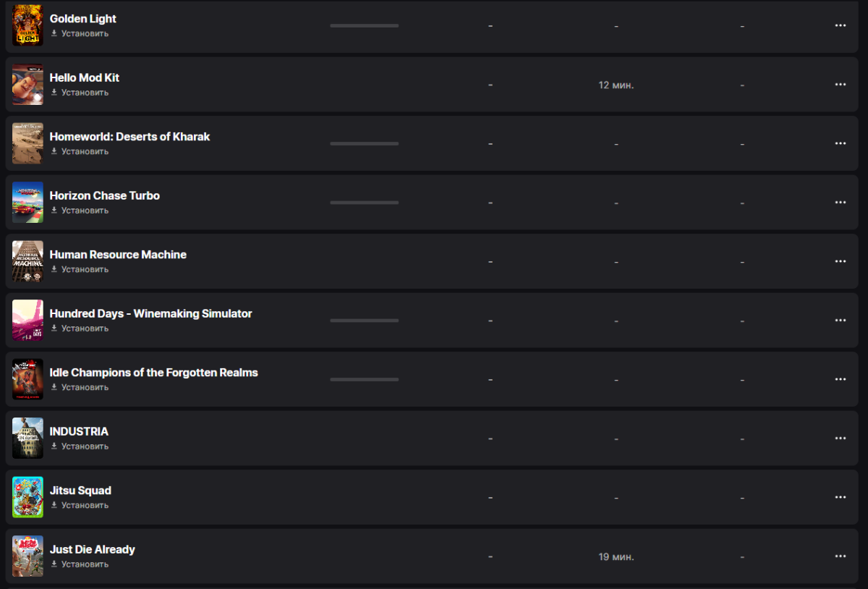Open the Horizon Chase Turbo game title
868x589 pixels.
(x=105, y=195)
